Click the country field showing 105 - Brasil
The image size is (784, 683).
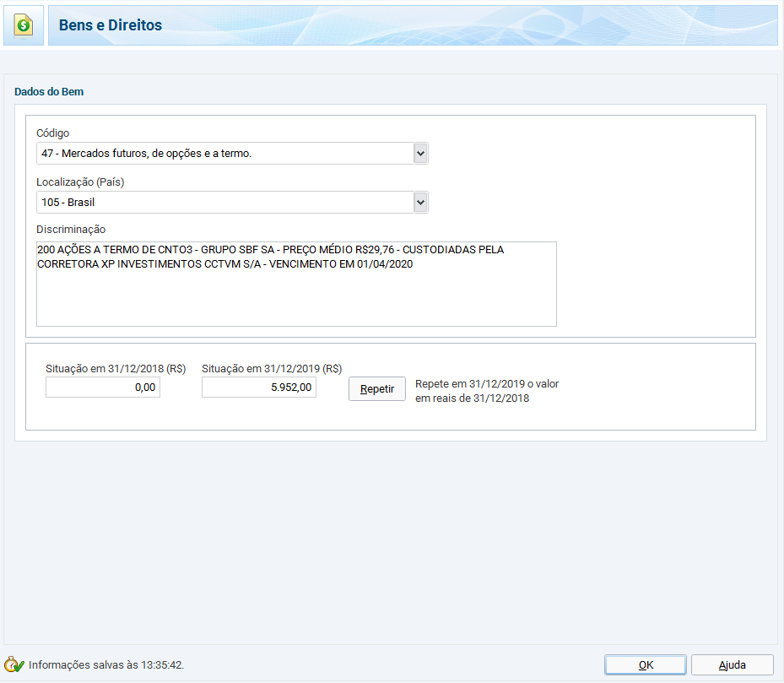pyautogui.click(x=224, y=203)
